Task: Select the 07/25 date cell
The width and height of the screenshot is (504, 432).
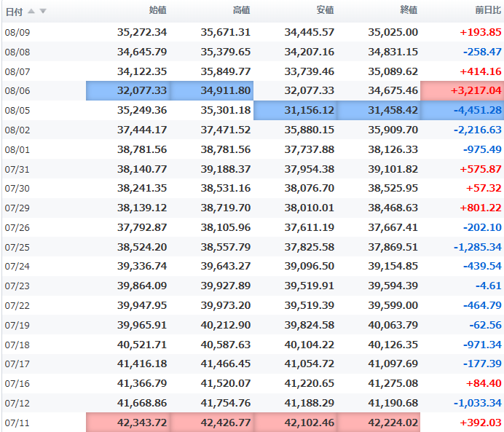Action: tap(17, 248)
